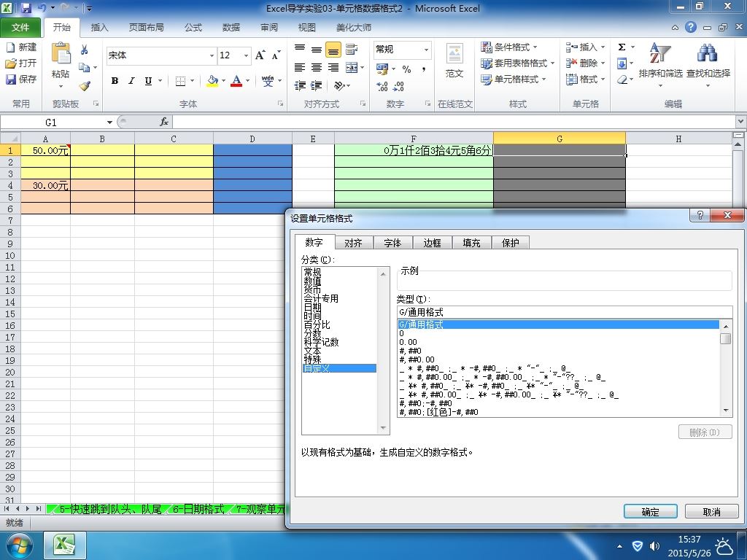This screenshot has width=747, height=560.
Task: Click the 类型 input field showing G/通用格式
Action: (x=565, y=312)
